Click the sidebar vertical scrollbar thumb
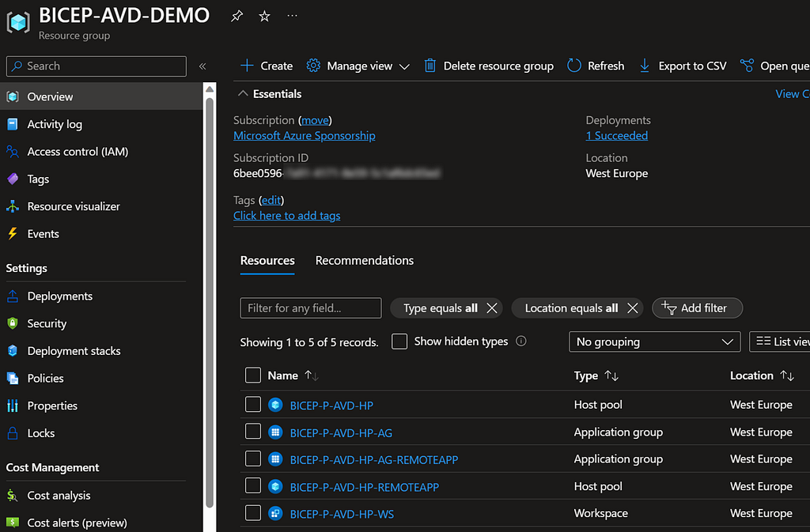This screenshot has width=810, height=532. [x=210, y=303]
